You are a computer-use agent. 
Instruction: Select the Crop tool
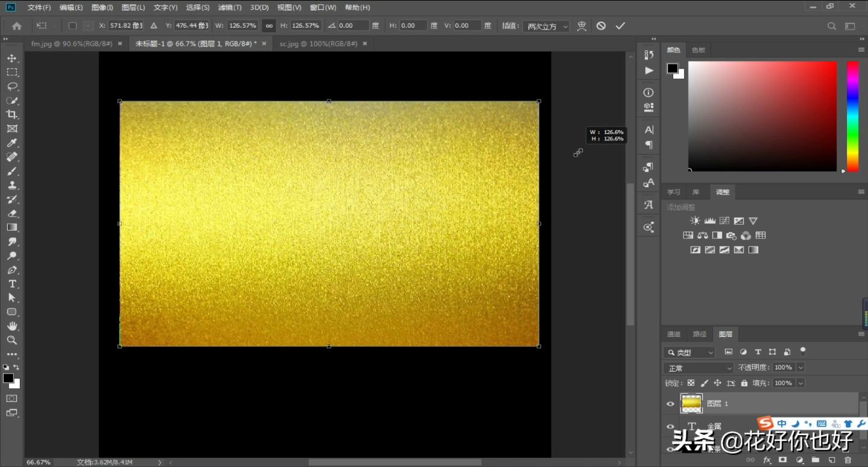(11, 114)
